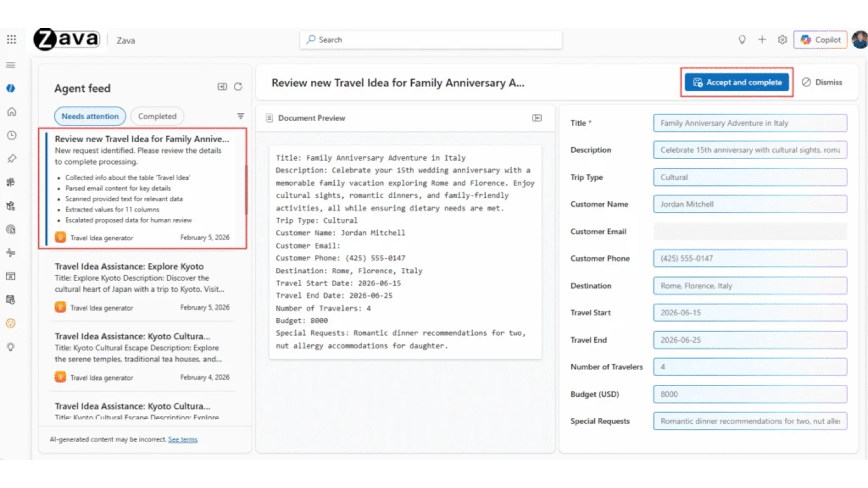This screenshot has height=488, width=868.
Task: Switch to the Completed tab
Action: pyautogui.click(x=157, y=116)
